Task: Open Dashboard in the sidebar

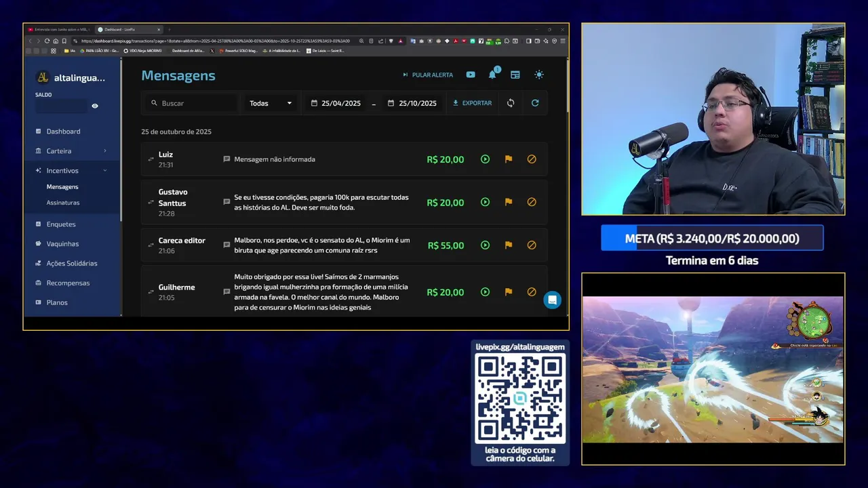Action: 72,131
